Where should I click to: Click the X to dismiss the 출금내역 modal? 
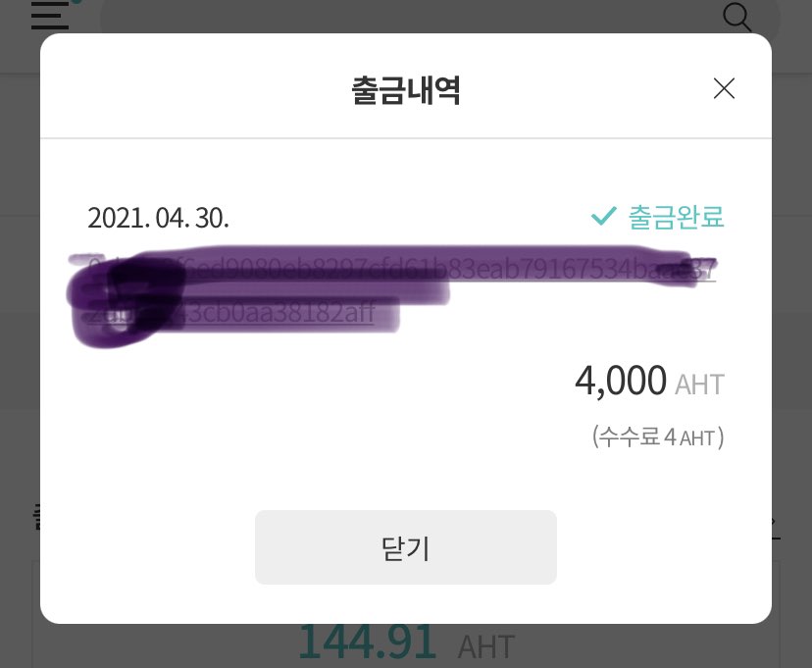724,88
